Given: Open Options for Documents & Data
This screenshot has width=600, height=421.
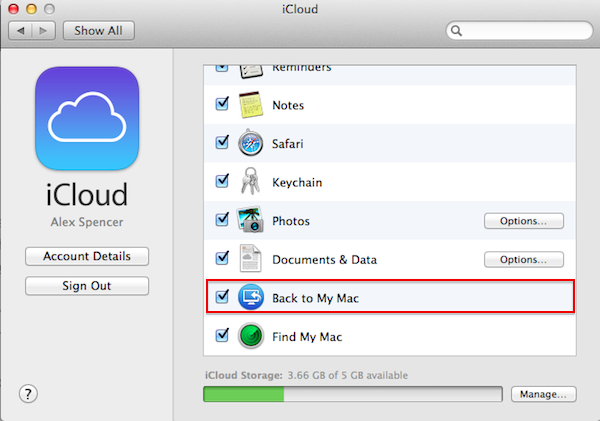Looking at the screenshot, I should coord(523,259).
